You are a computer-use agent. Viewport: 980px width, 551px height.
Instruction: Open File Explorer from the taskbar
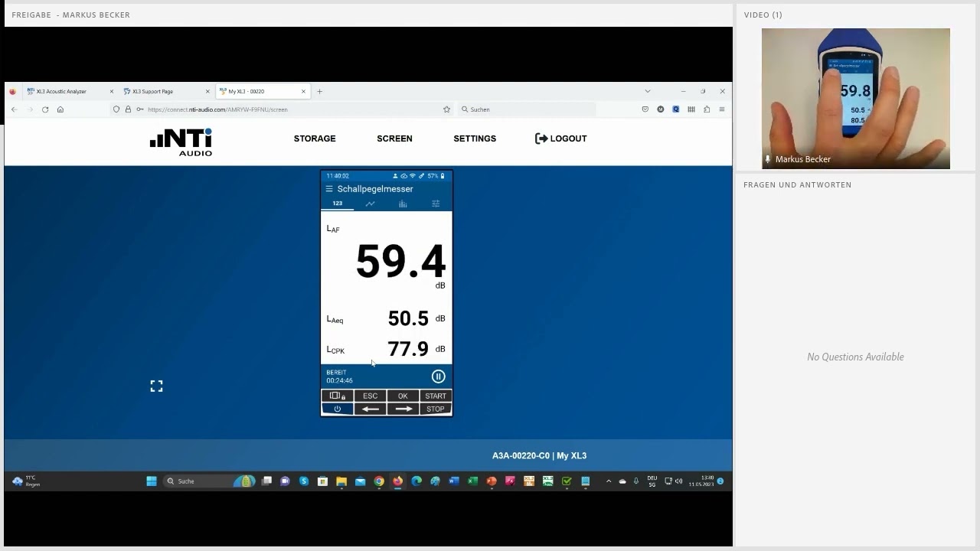[341, 481]
